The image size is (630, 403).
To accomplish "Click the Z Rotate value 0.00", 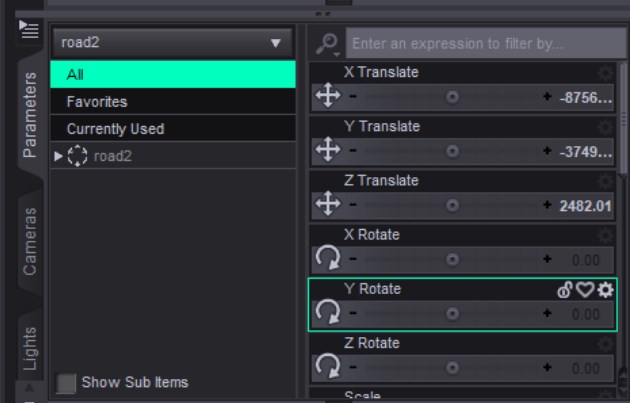I will click(586, 369).
